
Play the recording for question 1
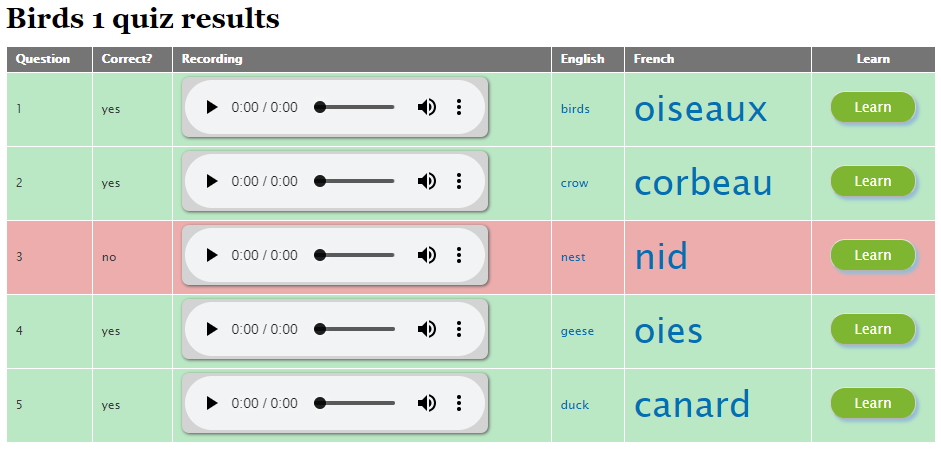pyautogui.click(x=212, y=107)
